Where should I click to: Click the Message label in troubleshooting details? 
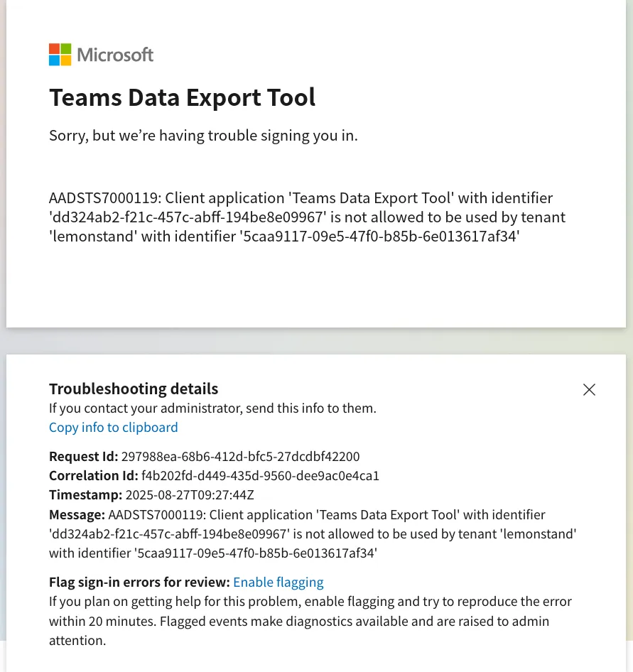pyautogui.click(x=77, y=514)
